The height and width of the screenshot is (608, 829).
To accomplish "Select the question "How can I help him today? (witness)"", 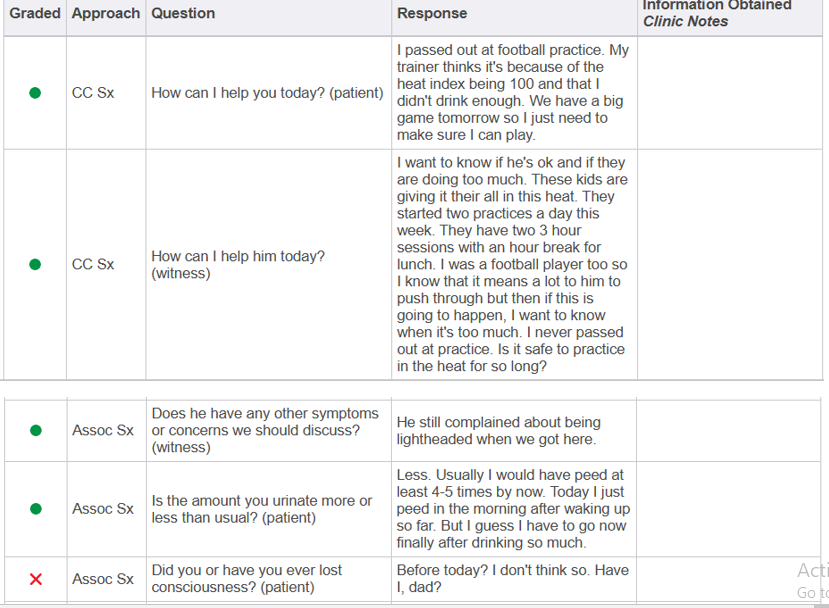I will click(238, 265).
